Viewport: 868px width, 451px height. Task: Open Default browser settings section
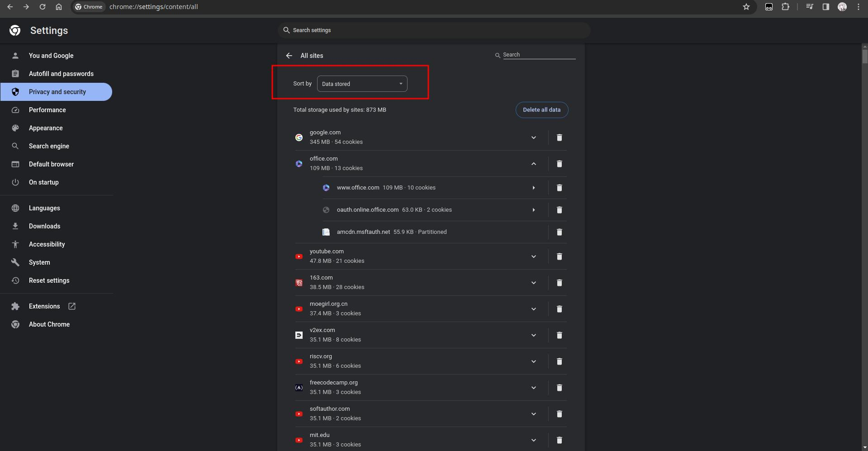tap(56, 164)
